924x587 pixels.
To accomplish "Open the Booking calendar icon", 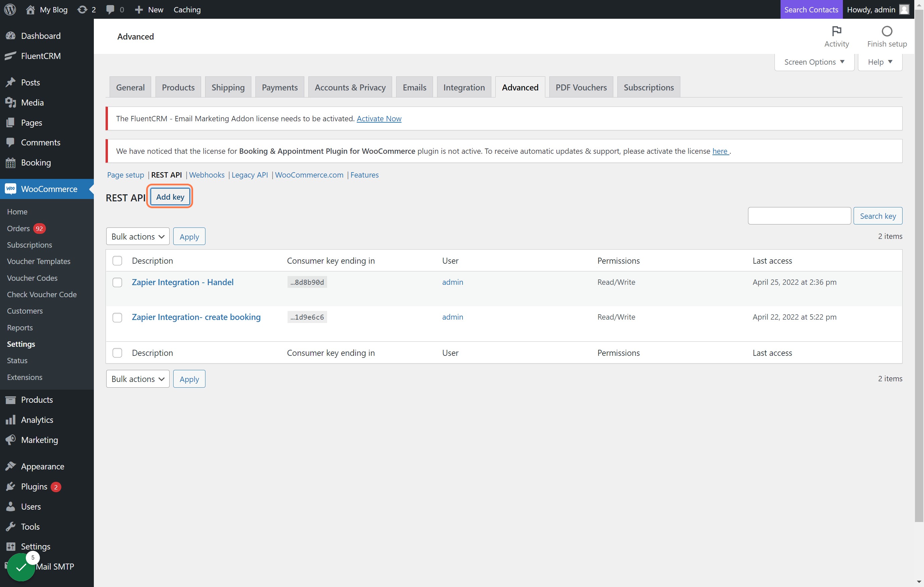I will tap(11, 162).
